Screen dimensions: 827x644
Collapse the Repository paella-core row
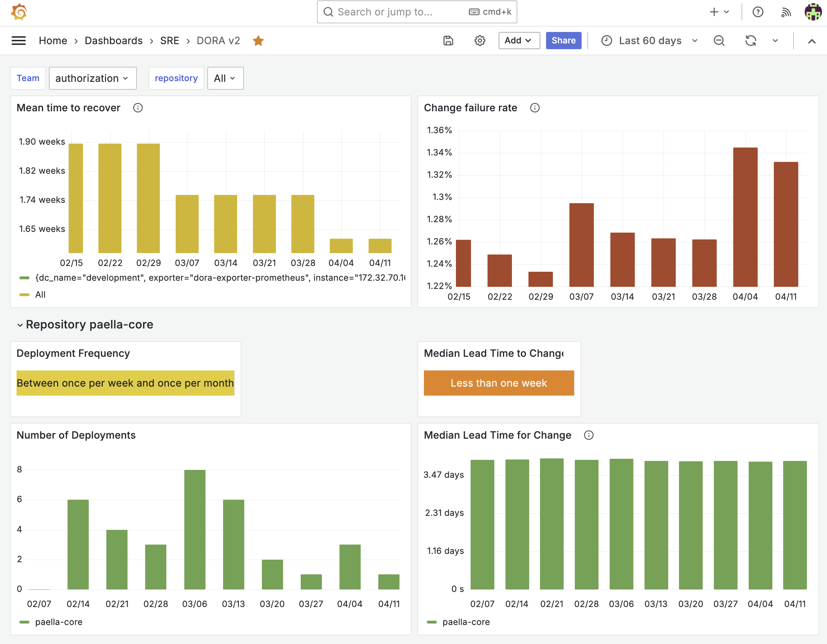(x=20, y=325)
